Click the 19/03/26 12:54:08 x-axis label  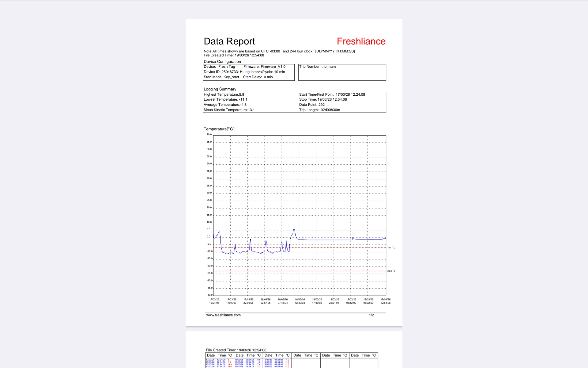click(385, 301)
